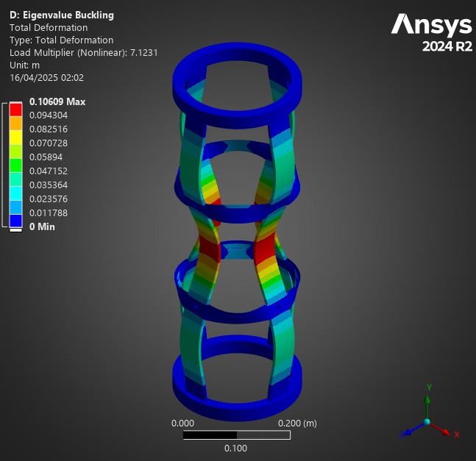This screenshot has width=476, height=461.
Task: Click the Load Multiplier (Nonlinear) text line
Action: pos(83,52)
